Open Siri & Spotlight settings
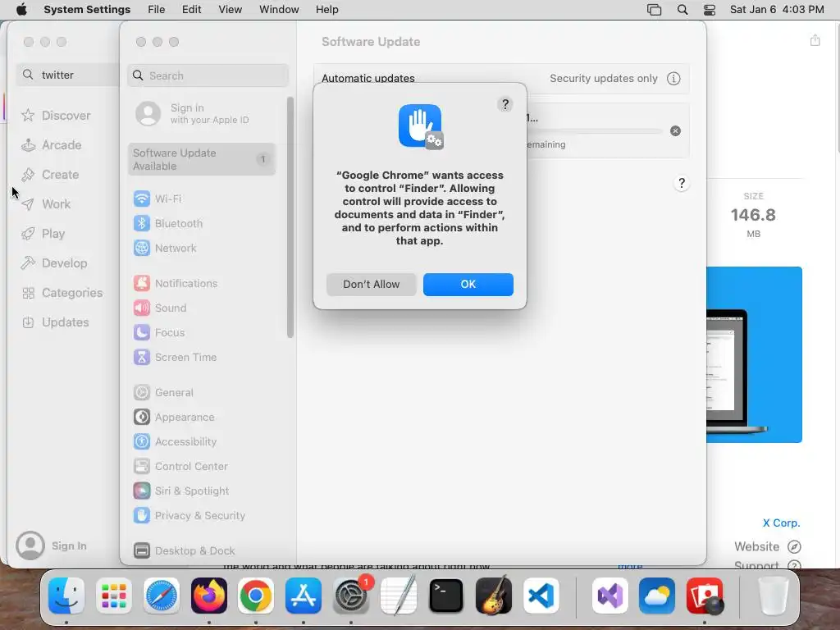The width and height of the screenshot is (840, 630). point(202,491)
